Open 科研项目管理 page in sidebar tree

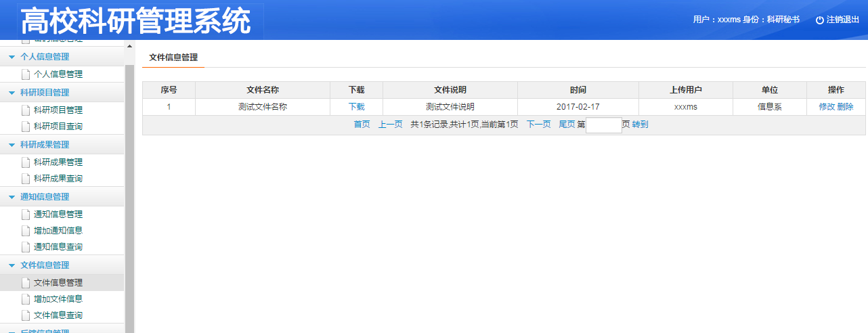[58, 110]
